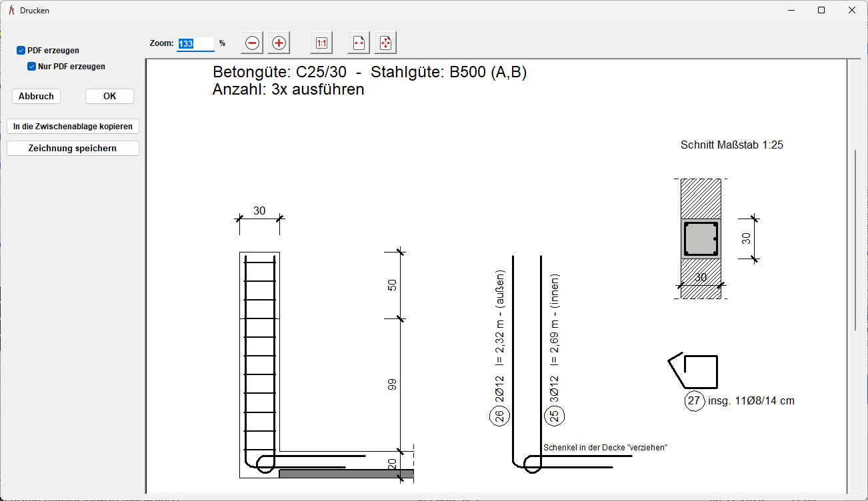
Task: Click the zoom in plus icon
Action: pyautogui.click(x=279, y=43)
